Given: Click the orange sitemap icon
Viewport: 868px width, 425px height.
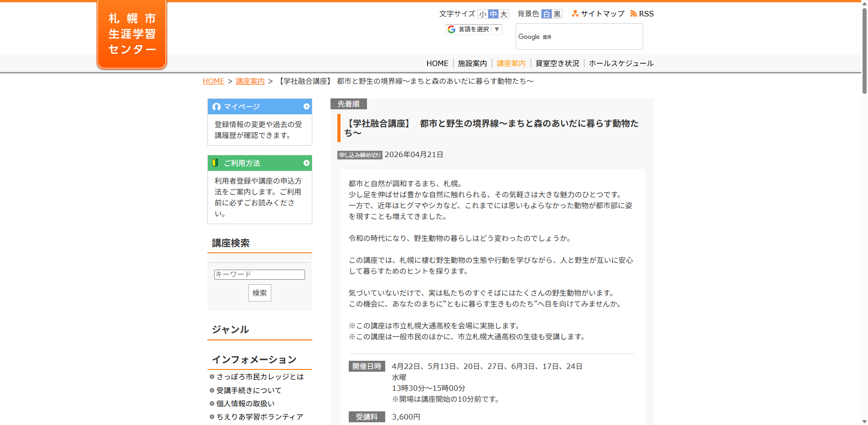Looking at the screenshot, I should coord(576,14).
